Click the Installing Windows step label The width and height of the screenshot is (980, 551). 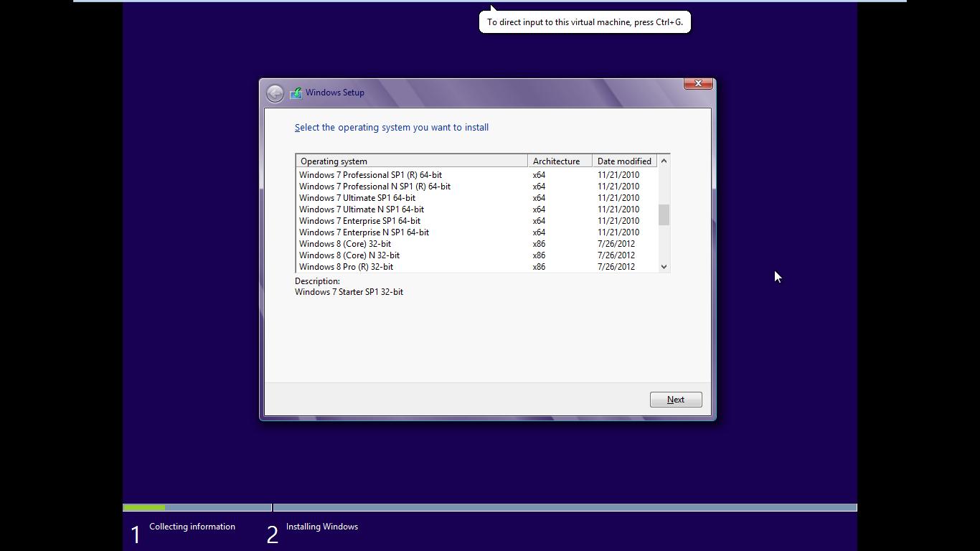[x=322, y=527]
